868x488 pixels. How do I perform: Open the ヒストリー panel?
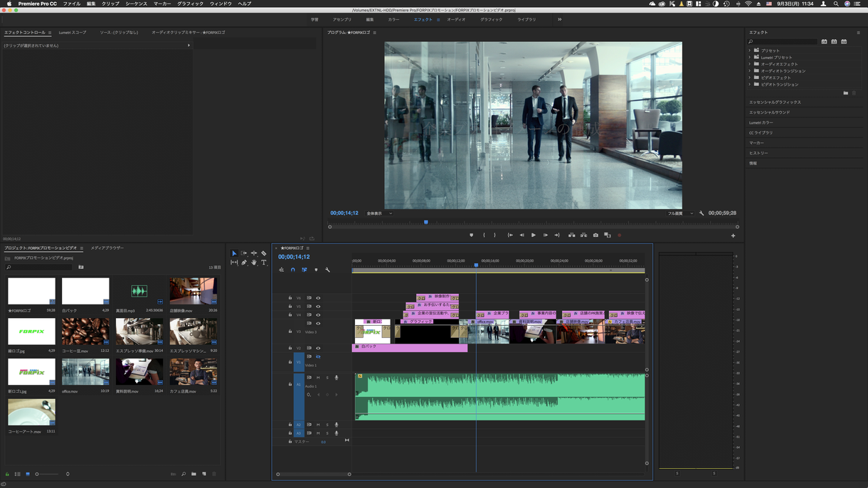pyautogui.click(x=758, y=153)
